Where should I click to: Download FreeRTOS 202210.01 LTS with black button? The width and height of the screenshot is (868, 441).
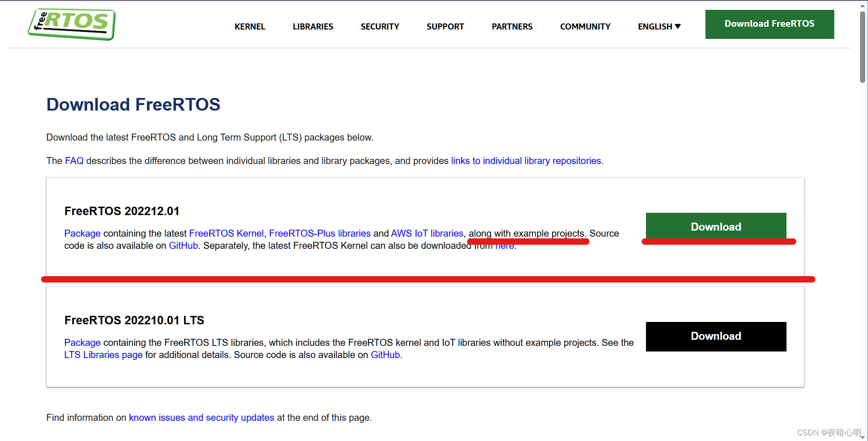pyautogui.click(x=716, y=336)
